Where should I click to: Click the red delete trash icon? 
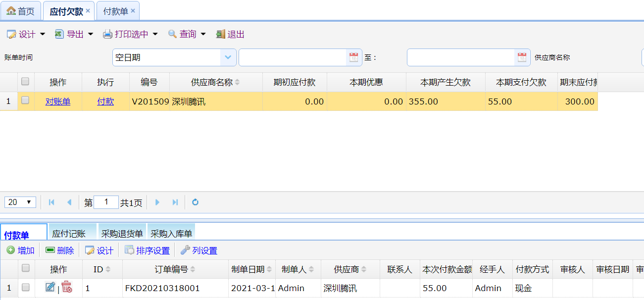pyautogui.click(x=66, y=287)
